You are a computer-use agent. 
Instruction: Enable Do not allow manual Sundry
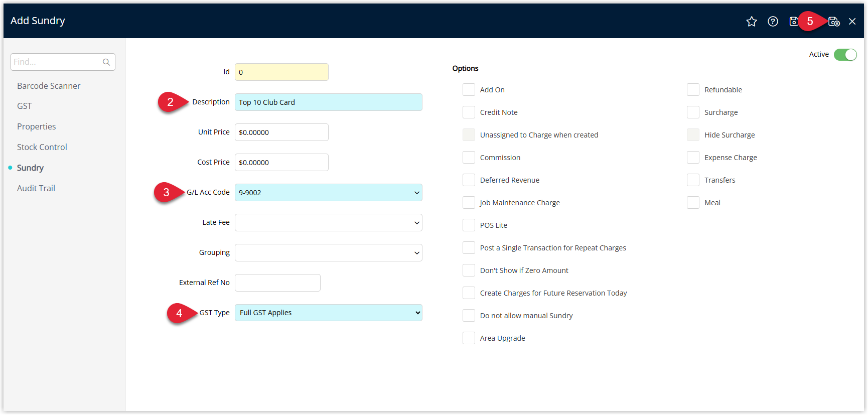point(469,316)
